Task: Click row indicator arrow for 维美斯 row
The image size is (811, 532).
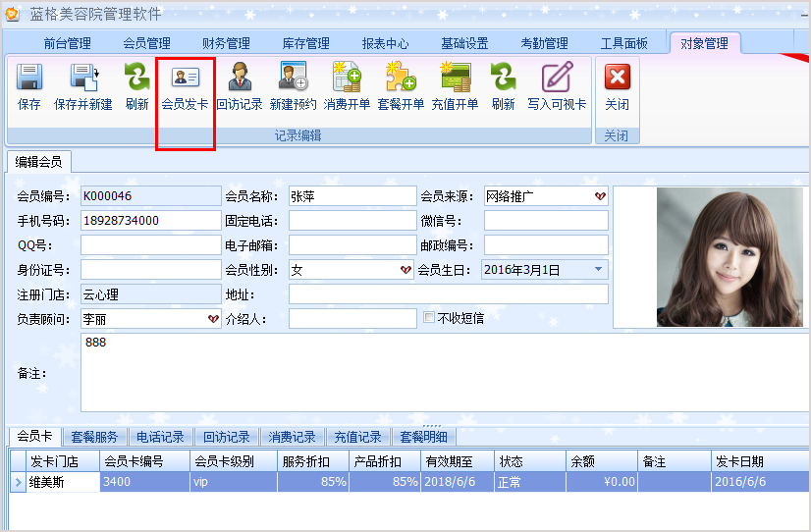Action: pyautogui.click(x=18, y=482)
